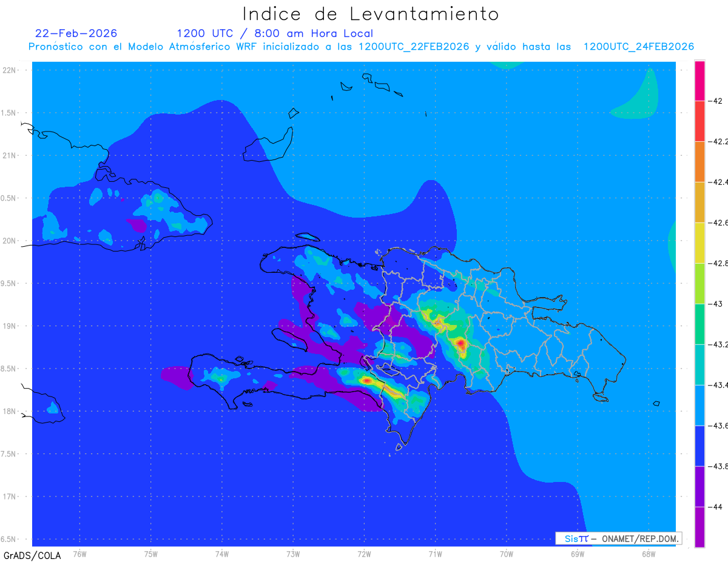728x562 pixels.
Task: Click the "20N" latitude label
Action: [10, 241]
